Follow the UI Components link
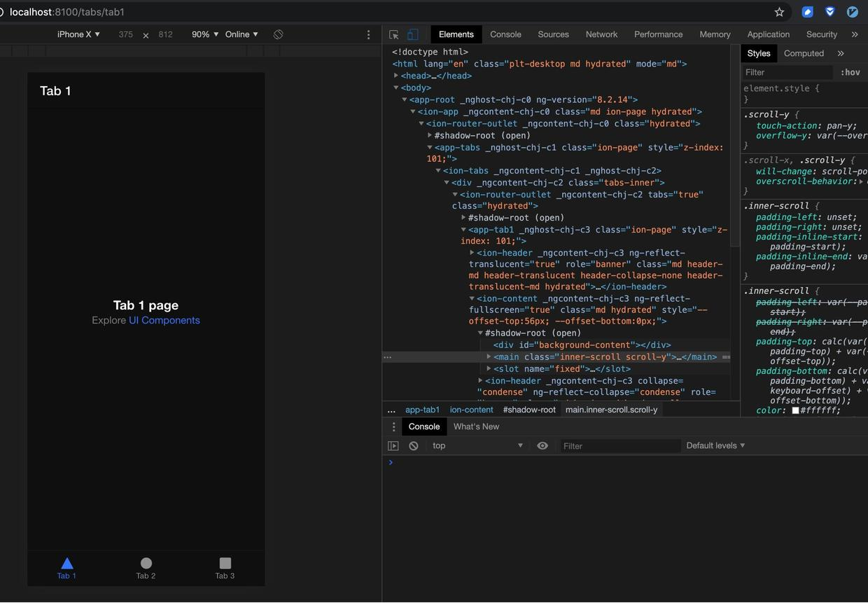The height and width of the screenshot is (603, 868). tap(164, 320)
